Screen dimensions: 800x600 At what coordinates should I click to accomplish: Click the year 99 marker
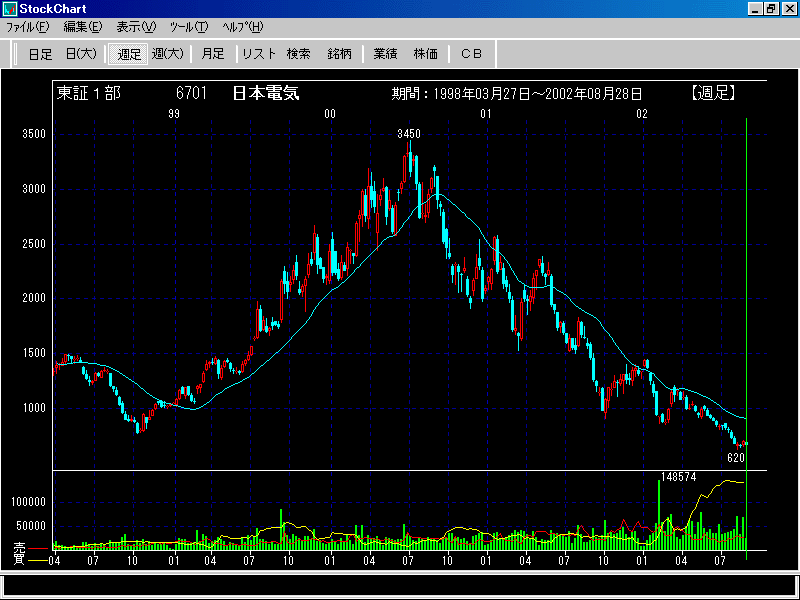point(174,114)
